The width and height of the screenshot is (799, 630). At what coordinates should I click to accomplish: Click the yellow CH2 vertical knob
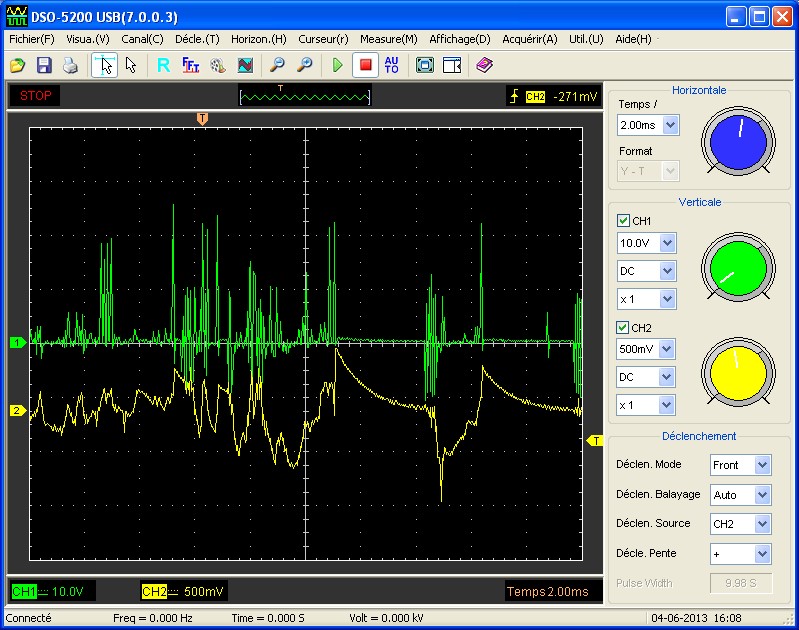tap(738, 372)
